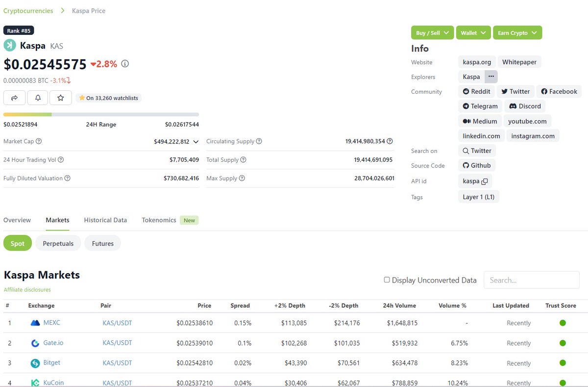Open the Kaspa explorer link
This screenshot has height=387, width=588.
pos(471,77)
